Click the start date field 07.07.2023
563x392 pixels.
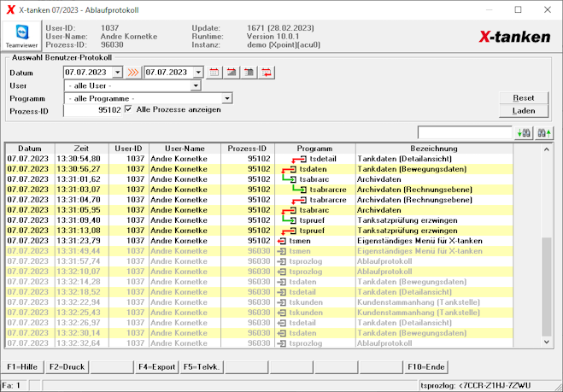coord(88,73)
